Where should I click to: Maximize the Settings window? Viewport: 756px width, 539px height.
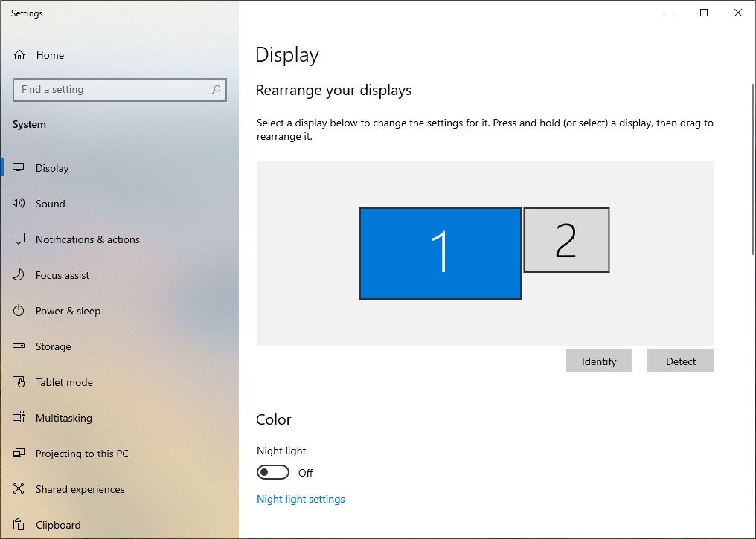(704, 13)
